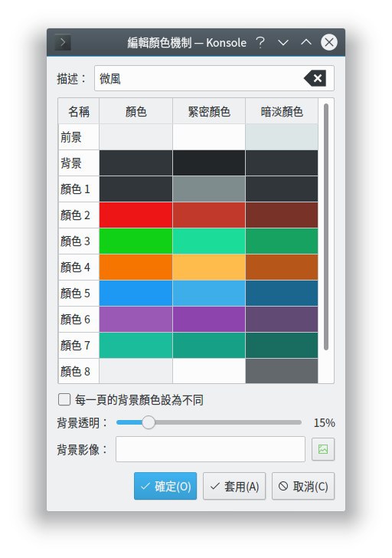This screenshot has width=392, height=558.
Task: Click the 暗淡顏色 column header
Action: click(282, 111)
